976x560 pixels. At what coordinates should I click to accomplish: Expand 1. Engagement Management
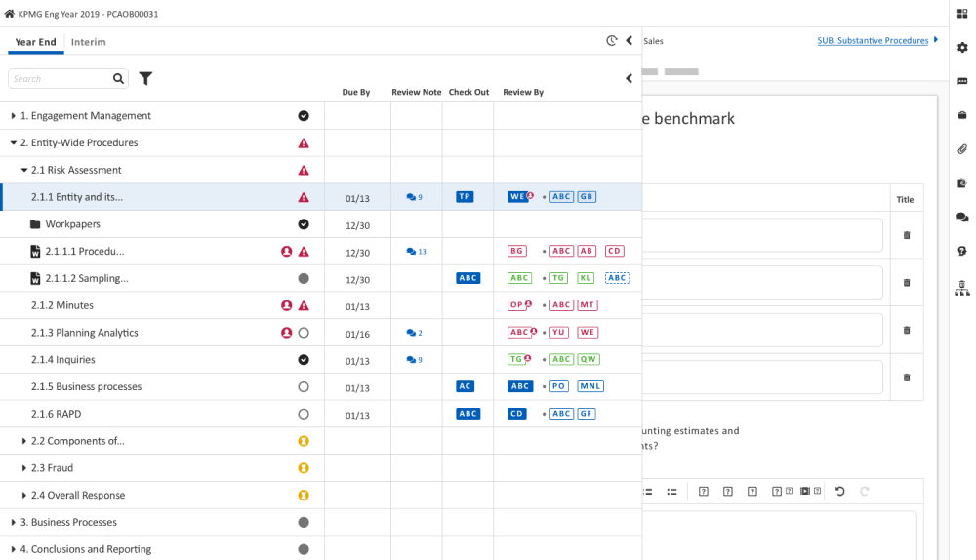(x=14, y=116)
